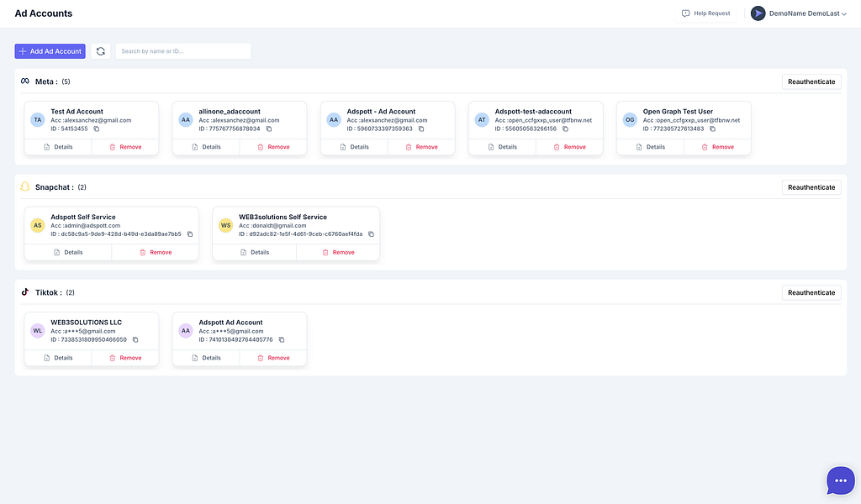Open Details for WEB3SOLUTIONS LLC

pyautogui.click(x=58, y=358)
